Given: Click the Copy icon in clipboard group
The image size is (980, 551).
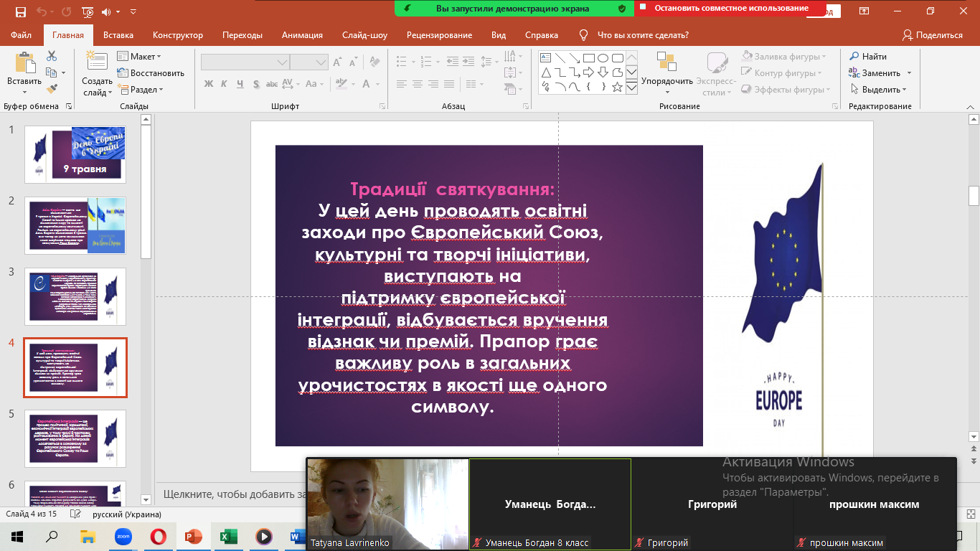Looking at the screenshot, I should tap(52, 72).
